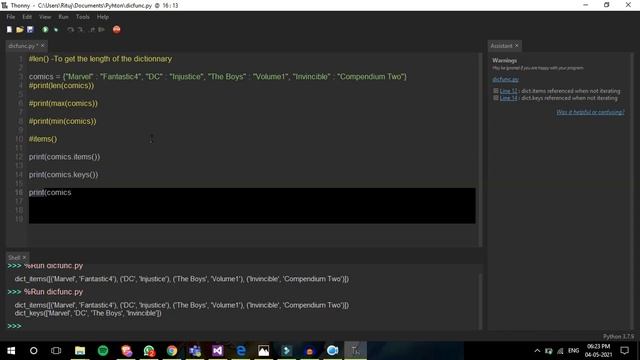Select the Assistant panel tab
This screenshot has width=640, height=360.
pyautogui.click(x=501, y=46)
